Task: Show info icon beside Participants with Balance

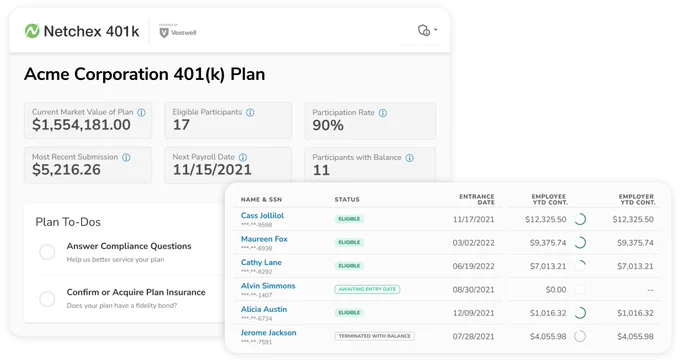Action: pos(409,158)
